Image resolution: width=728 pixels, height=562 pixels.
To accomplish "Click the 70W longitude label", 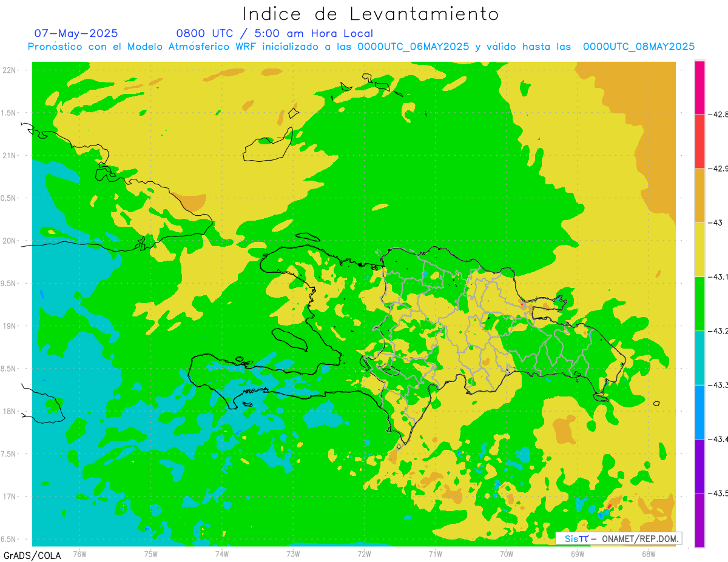I will [507, 554].
